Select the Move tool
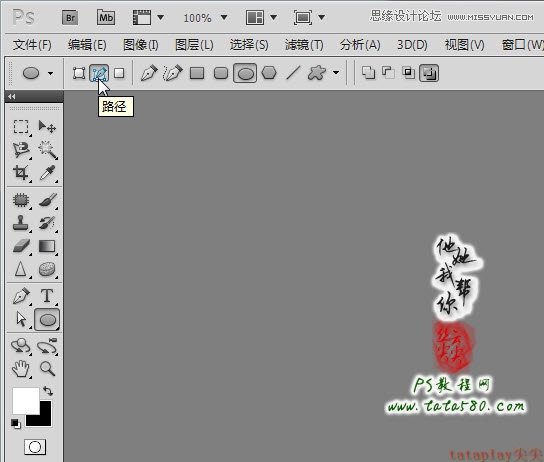The width and height of the screenshot is (544, 462). 47,127
